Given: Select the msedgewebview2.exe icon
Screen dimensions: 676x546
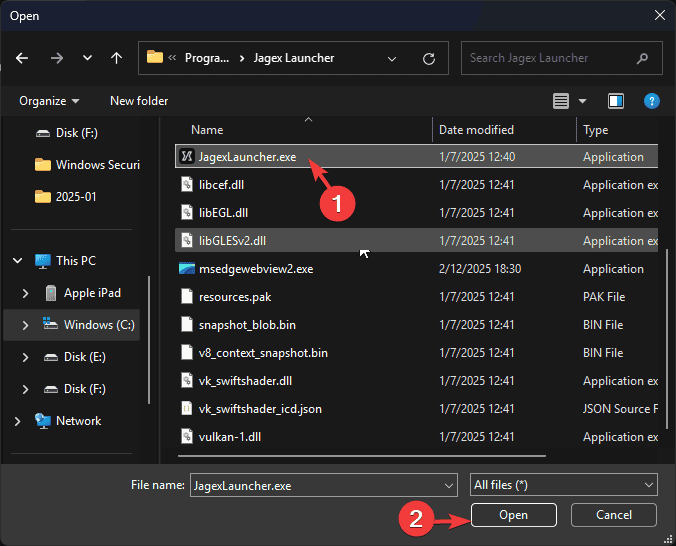Looking at the screenshot, I should pyautogui.click(x=187, y=268).
